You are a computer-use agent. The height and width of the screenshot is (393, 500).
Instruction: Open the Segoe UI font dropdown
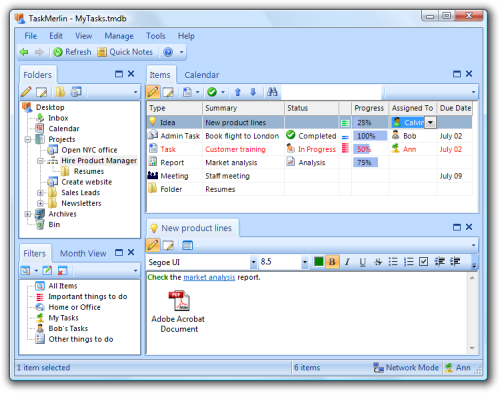coord(253,262)
